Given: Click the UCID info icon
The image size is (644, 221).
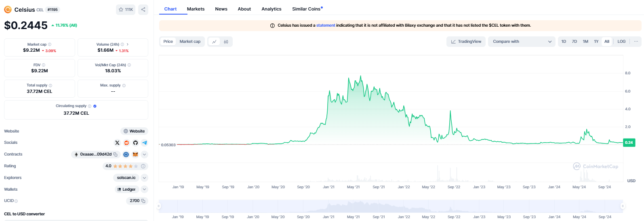Looking at the screenshot, I should (x=16, y=201).
